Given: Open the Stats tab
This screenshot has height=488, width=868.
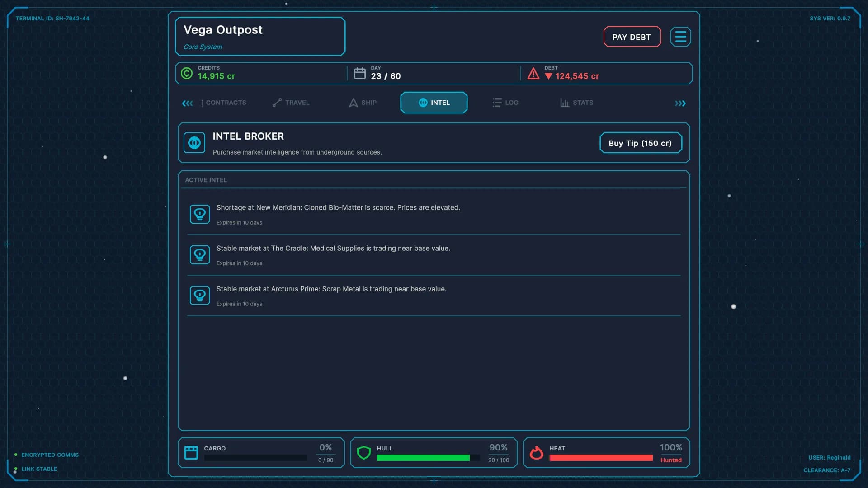Looking at the screenshot, I should click(x=577, y=103).
